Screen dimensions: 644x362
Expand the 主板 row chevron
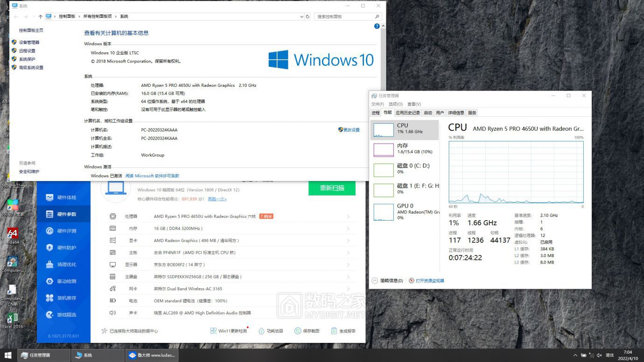point(348,252)
